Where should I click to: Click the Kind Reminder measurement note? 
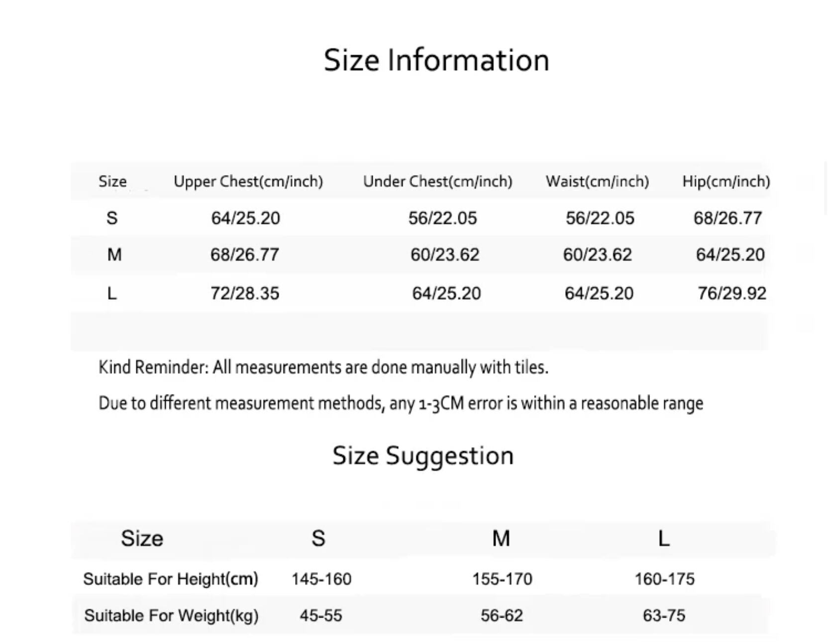pyautogui.click(x=323, y=368)
